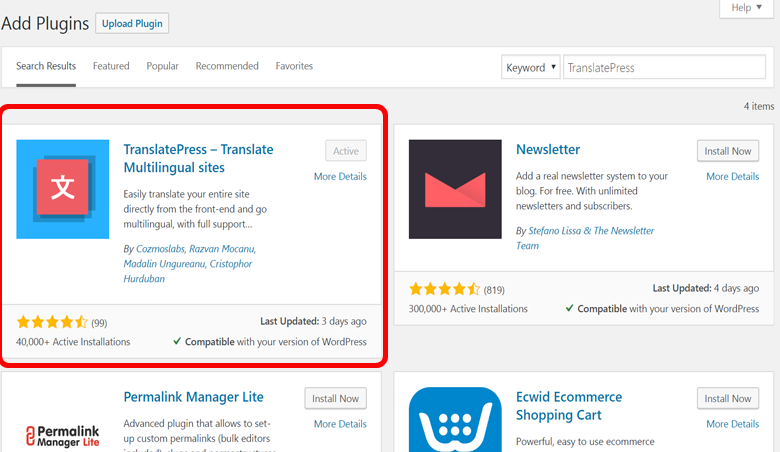This screenshot has width=780, height=452.
Task: Click the Newsletter description text
Action: (x=591, y=191)
